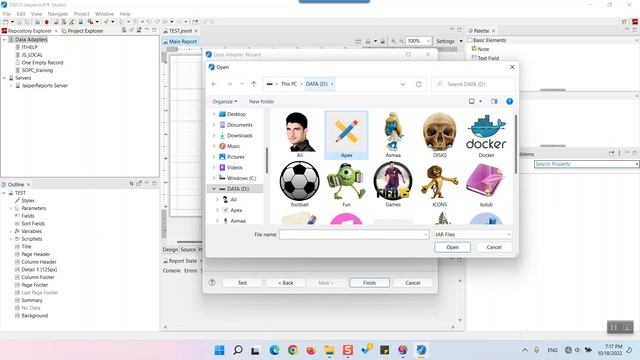Open taskbar Search icon

[238, 350]
